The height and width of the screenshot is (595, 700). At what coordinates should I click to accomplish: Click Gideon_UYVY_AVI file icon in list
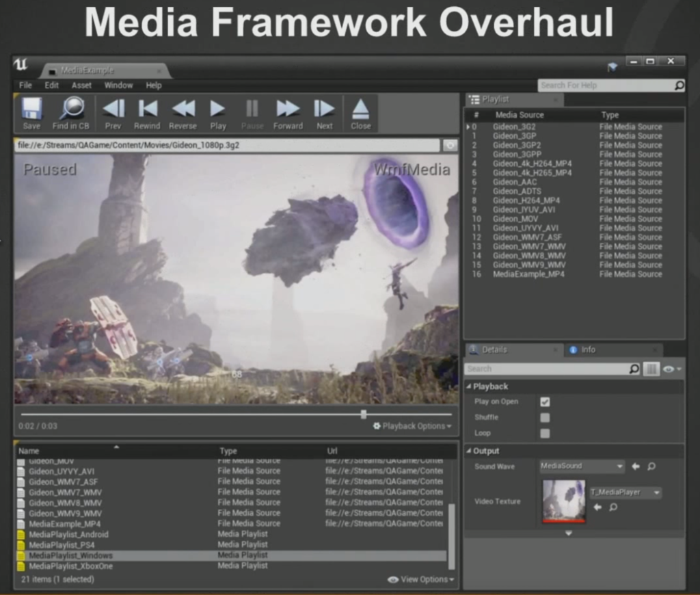tap(21, 471)
